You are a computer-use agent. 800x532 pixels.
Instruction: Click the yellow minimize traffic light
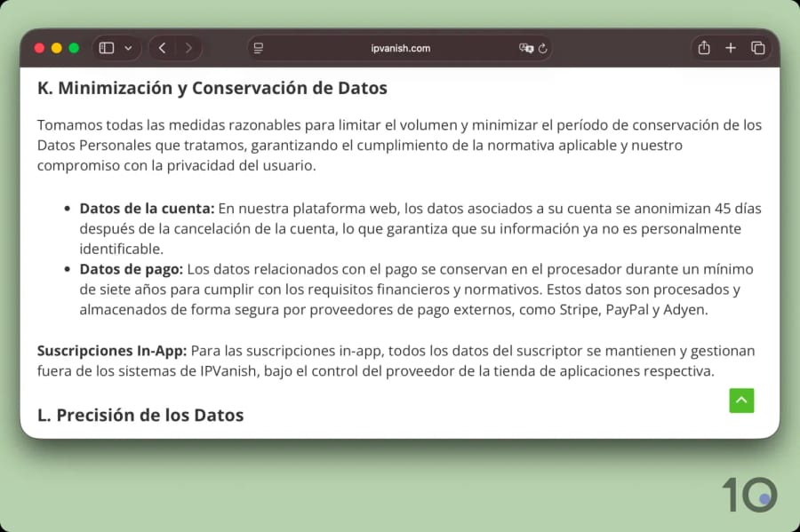[56, 47]
